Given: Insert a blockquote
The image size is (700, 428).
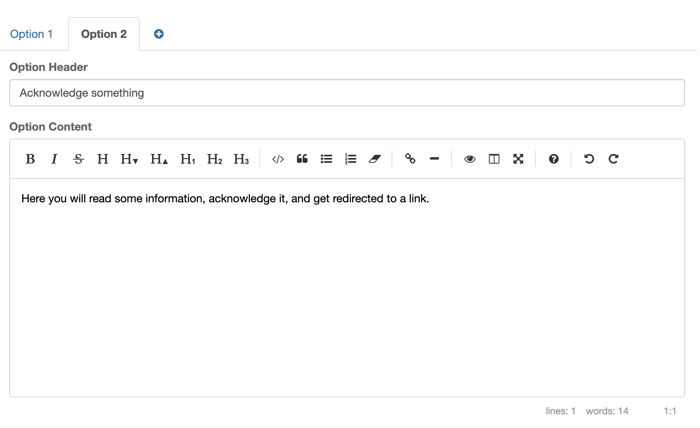Looking at the screenshot, I should coord(302,159).
